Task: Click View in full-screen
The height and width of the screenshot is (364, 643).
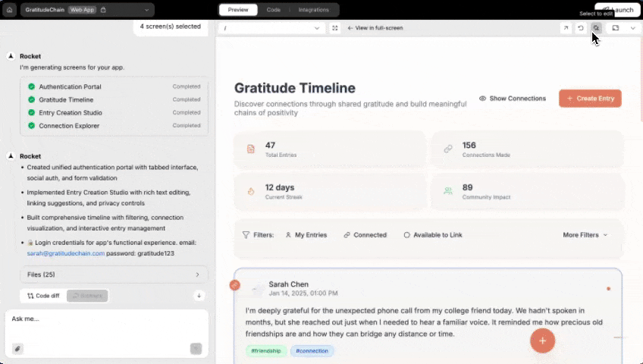Action: [375, 28]
